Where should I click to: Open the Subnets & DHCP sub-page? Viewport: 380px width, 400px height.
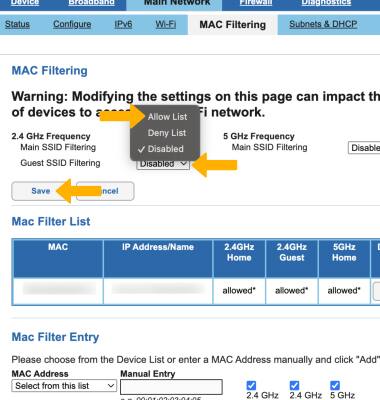point(323,24)
